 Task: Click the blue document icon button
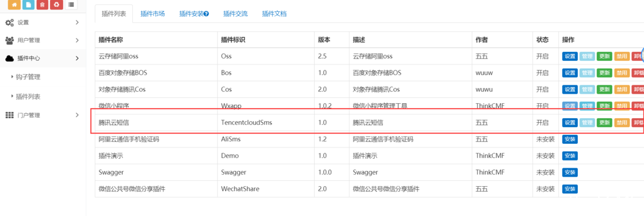point(29,5)
